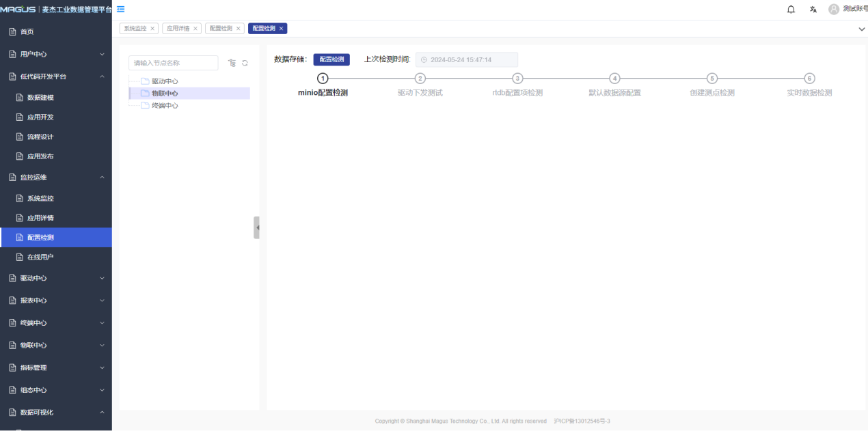
Task: Click the tree expand/collapse-all icon
Action: coord(232,63)
